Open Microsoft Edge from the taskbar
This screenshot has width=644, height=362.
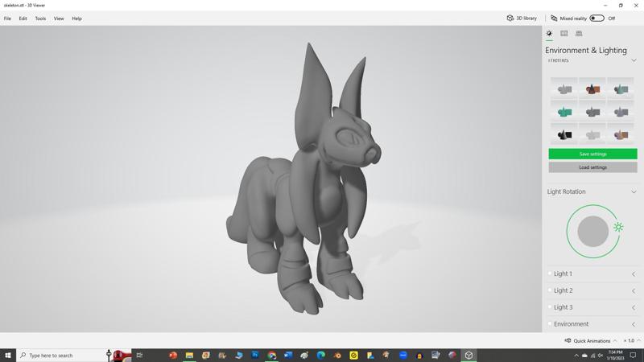320,355
